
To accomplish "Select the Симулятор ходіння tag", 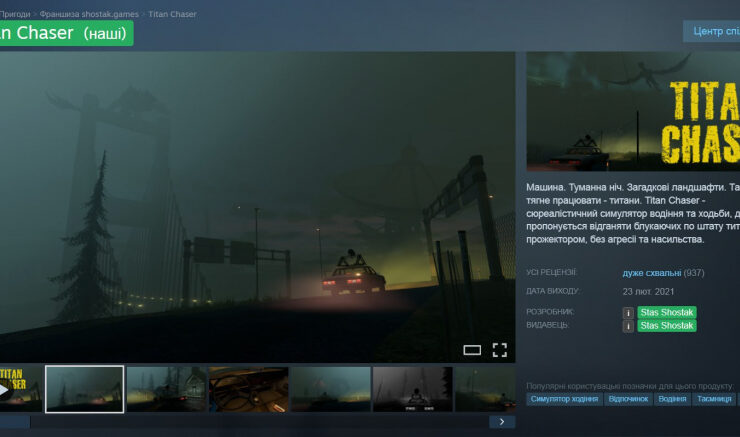I will [565, 399].
